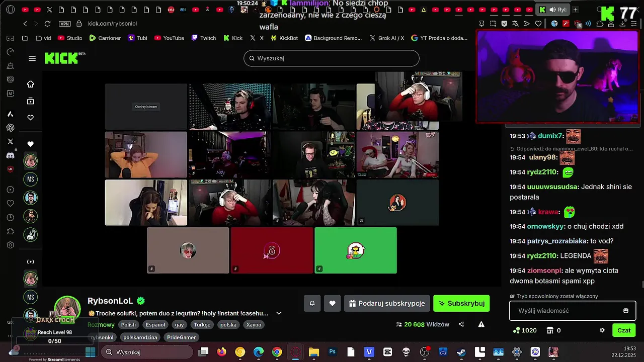
Task: Report the stream with the warning icon
Action: 481,324
